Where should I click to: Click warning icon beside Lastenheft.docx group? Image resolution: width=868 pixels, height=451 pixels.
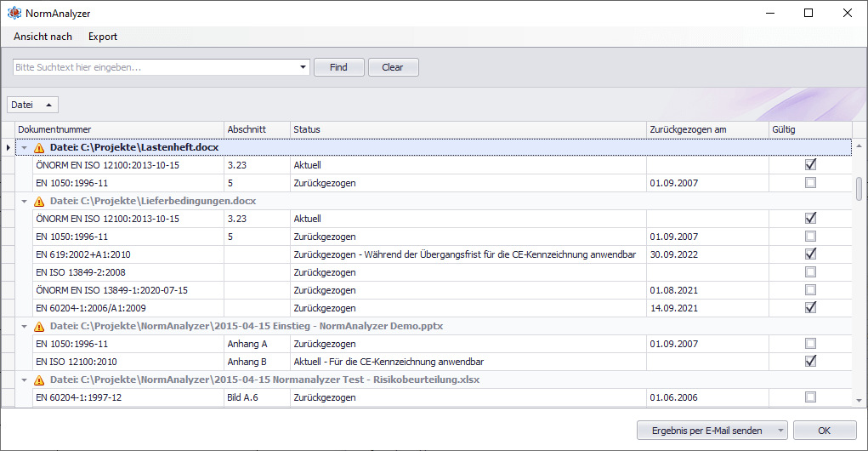(x=38, y=148)
